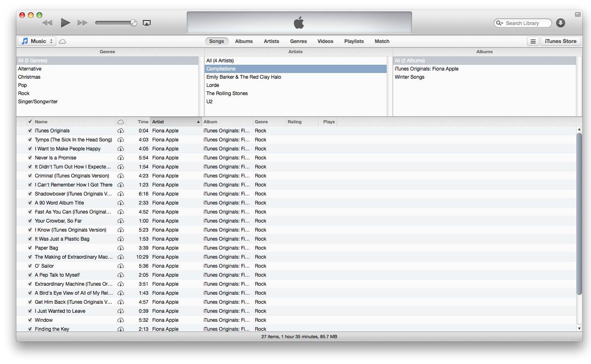
Task: Click the Play button
Action: pyautogui.click(x=66, y=23)
